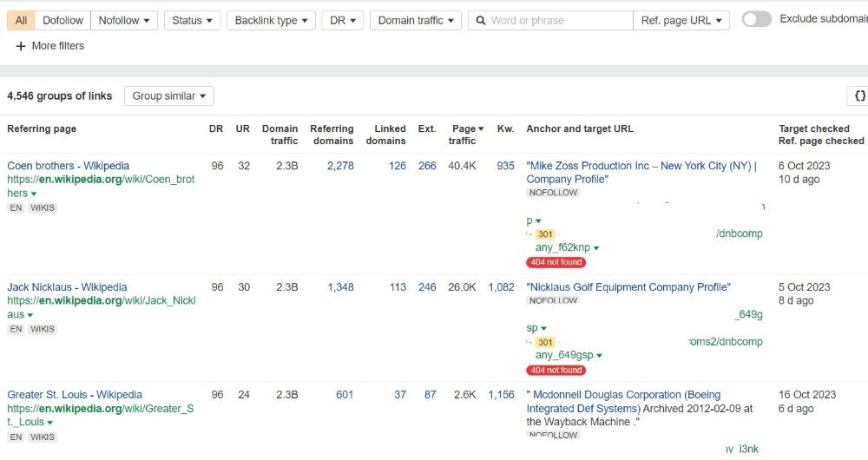The width and height of the screenshot is (868, 460).
Task: Click the More filters button
Action: (x=49, y=46)
